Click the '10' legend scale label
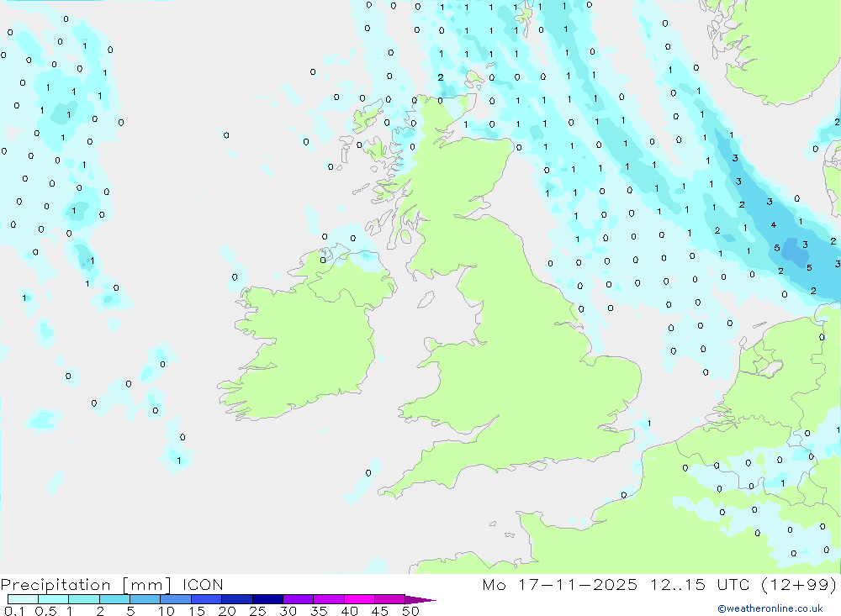841x616 pixels. pyautogui.click(x=167, y=611)
